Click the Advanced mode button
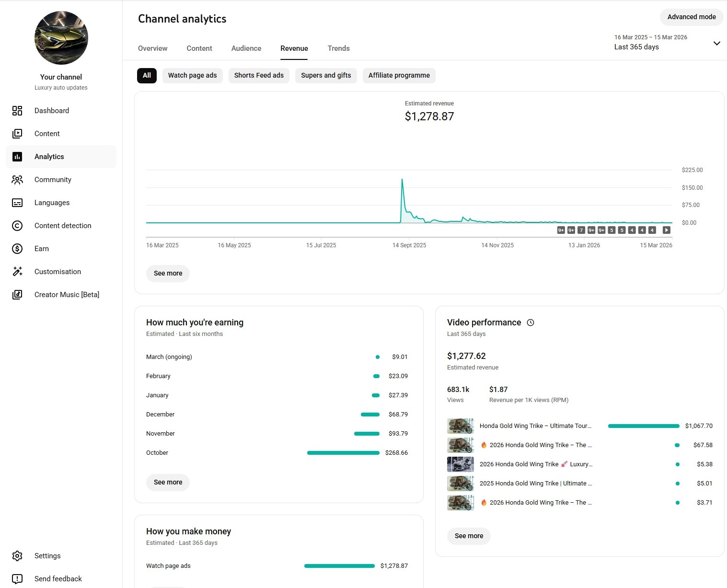 [x=691, y=17]
